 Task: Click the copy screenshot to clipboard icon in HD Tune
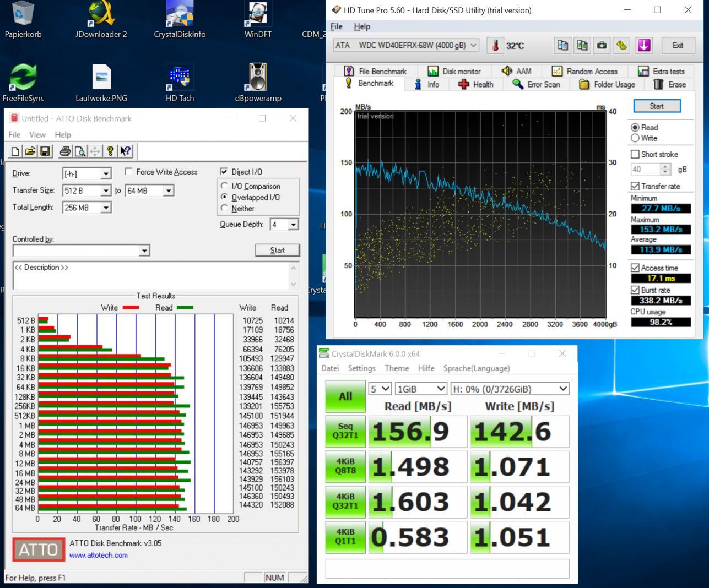[x=582, y=45]
